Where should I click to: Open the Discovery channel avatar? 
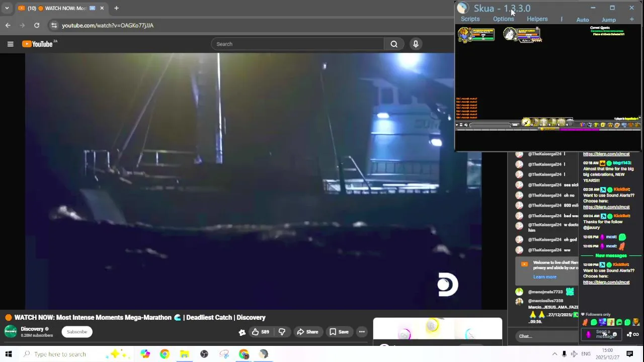(11, 331)
